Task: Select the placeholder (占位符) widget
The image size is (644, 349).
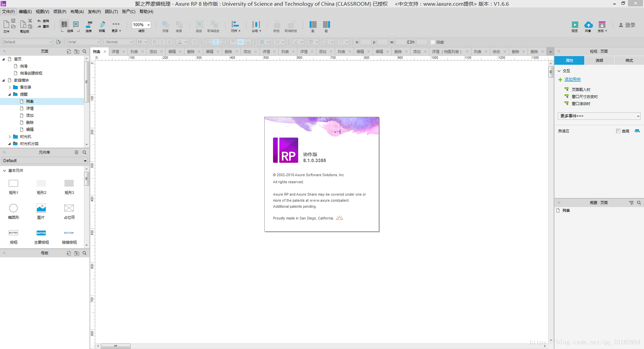Action: click(x=69, y=211)
